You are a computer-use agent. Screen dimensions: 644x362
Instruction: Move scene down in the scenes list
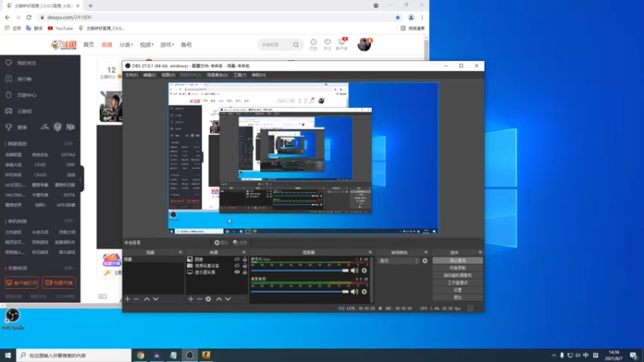pos(155,299)
